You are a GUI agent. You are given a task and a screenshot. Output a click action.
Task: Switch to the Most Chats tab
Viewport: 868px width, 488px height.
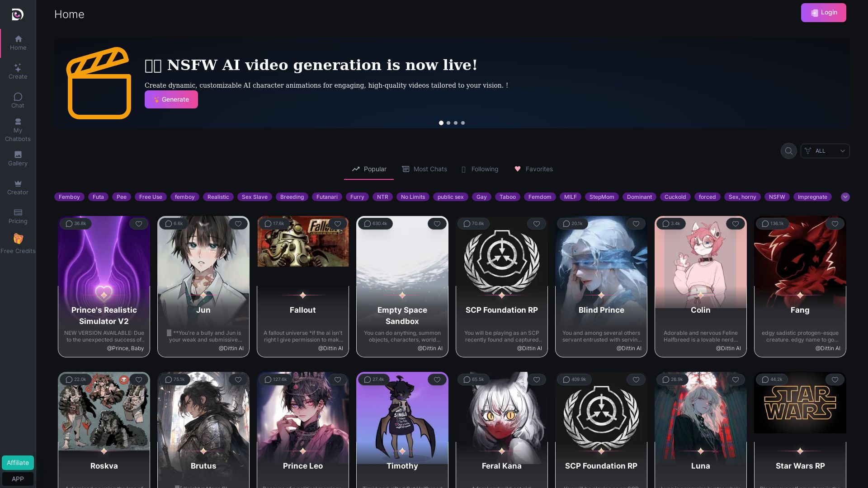[425, 169]
